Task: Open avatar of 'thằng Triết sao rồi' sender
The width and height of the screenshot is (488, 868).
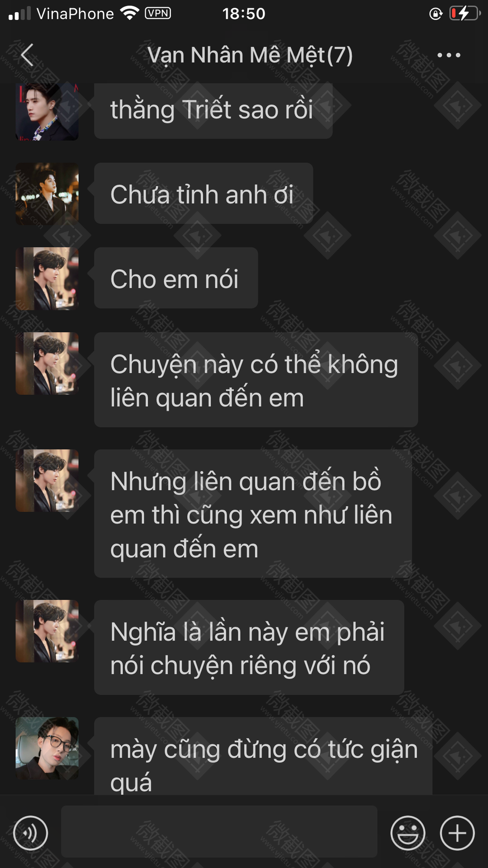Action: (x=47, y=112)
